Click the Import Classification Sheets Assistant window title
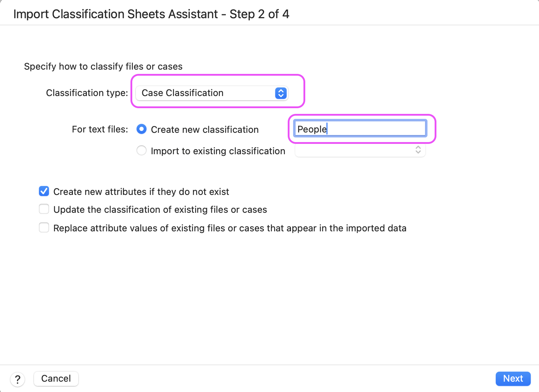This screenshot has width=539, height=392. (x=151, y=14)
